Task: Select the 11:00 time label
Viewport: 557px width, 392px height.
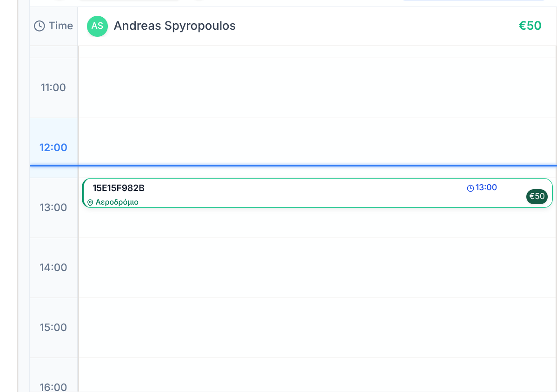Action: pyautogui.click(x=53, y=87)
